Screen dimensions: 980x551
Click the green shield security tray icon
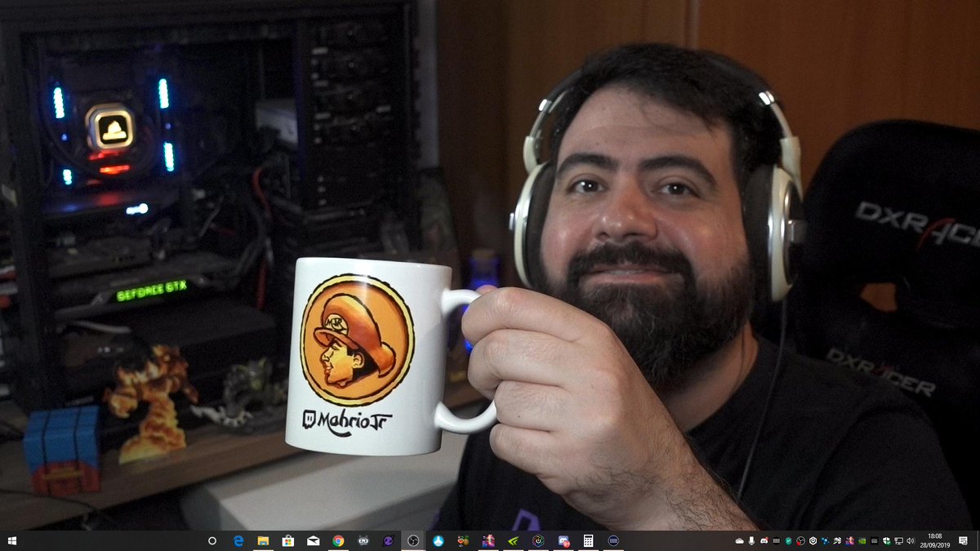pyautogui.click(x=789, y=540)
